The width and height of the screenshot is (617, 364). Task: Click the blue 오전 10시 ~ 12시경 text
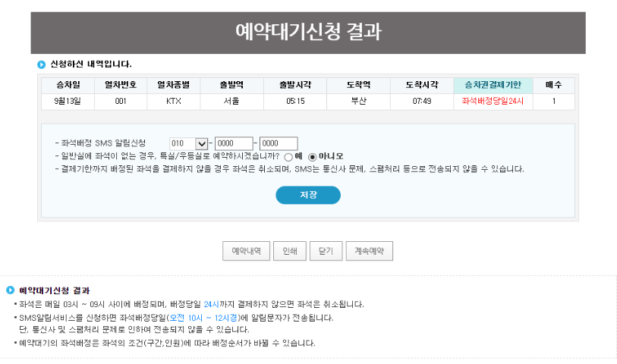pyautogui.click(x=203, y=318)
